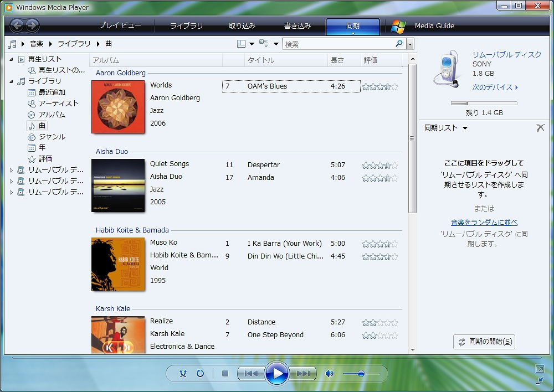Adjust the volume slider

pyautogui.click(x=361, y=374)
